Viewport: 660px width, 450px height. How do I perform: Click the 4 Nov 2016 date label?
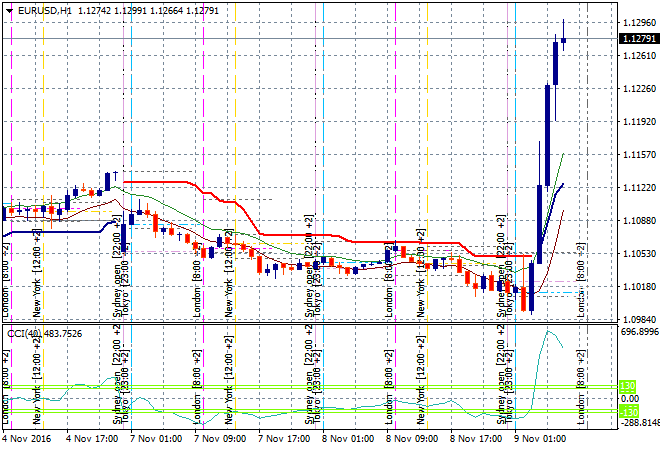point(27,438)
